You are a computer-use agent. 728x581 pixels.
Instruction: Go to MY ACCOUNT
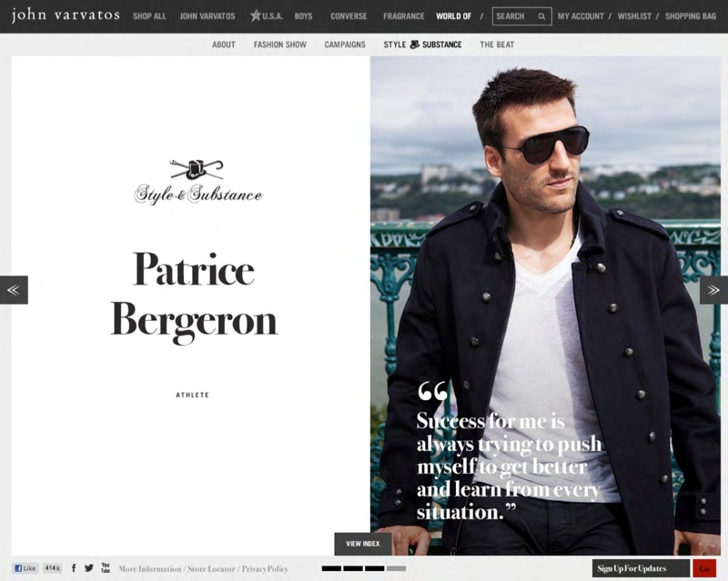tap(581, 16)
